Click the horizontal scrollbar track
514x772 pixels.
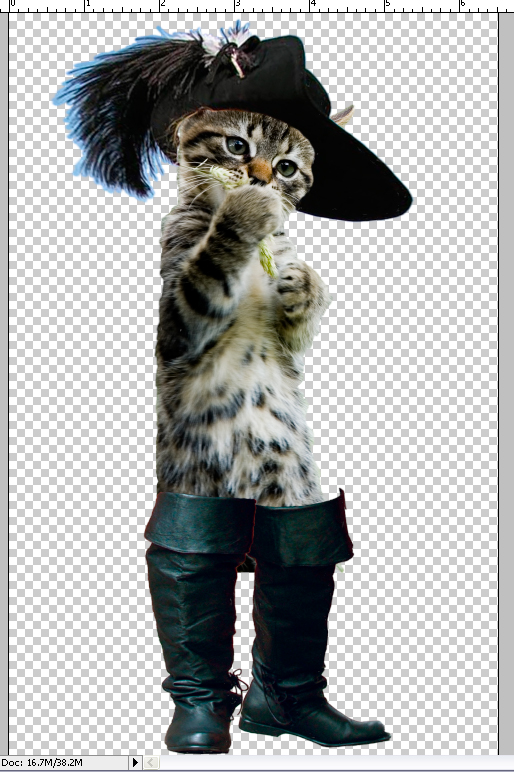tap(336, 763)
